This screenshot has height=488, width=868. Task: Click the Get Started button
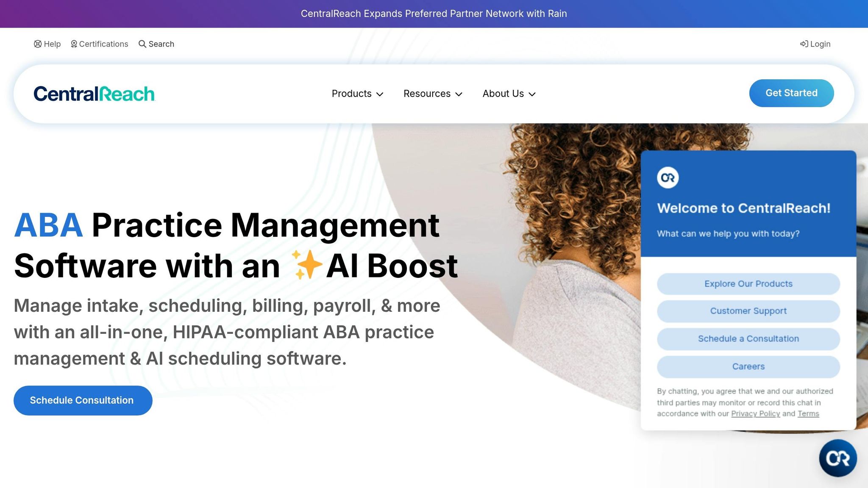pos(791,93)
